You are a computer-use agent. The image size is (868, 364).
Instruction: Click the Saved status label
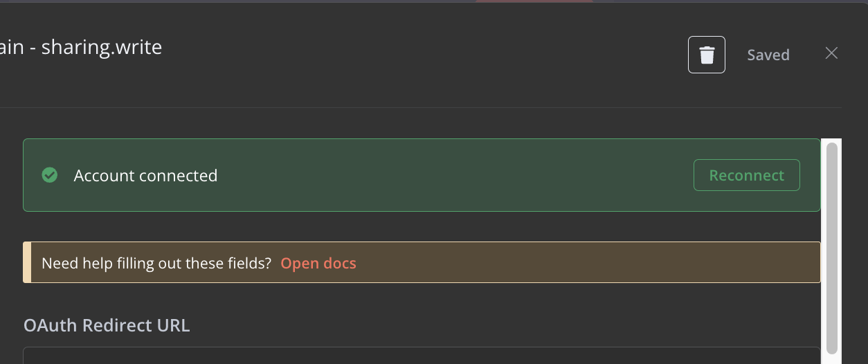point(768,55)
